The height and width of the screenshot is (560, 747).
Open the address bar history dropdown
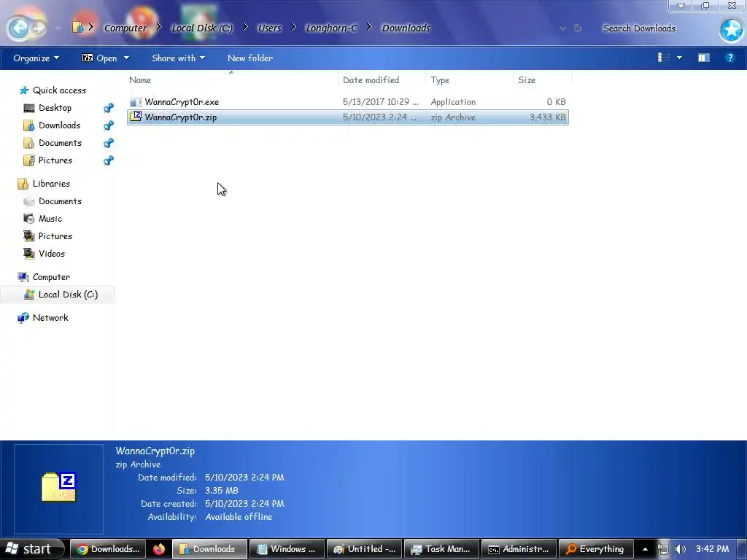click(563, 28)
